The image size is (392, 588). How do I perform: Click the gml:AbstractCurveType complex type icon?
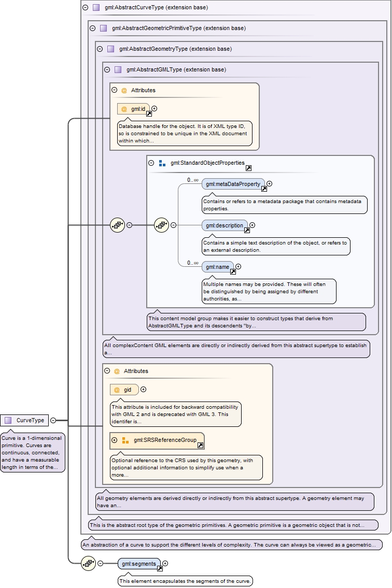(96, 7)
